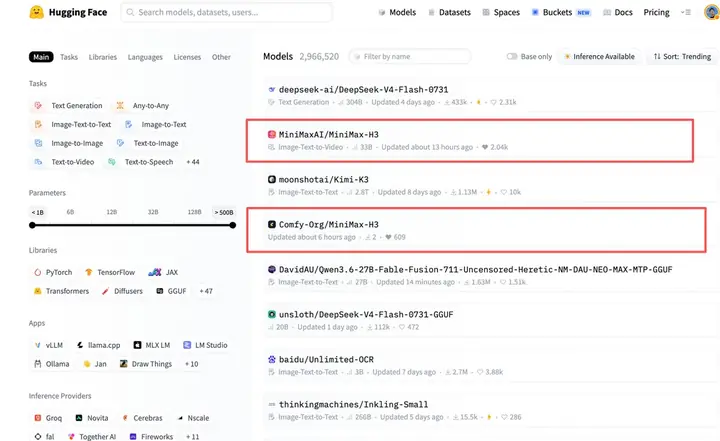Open thinkingmachines/Inkling-Small model page

pos(354,405)
